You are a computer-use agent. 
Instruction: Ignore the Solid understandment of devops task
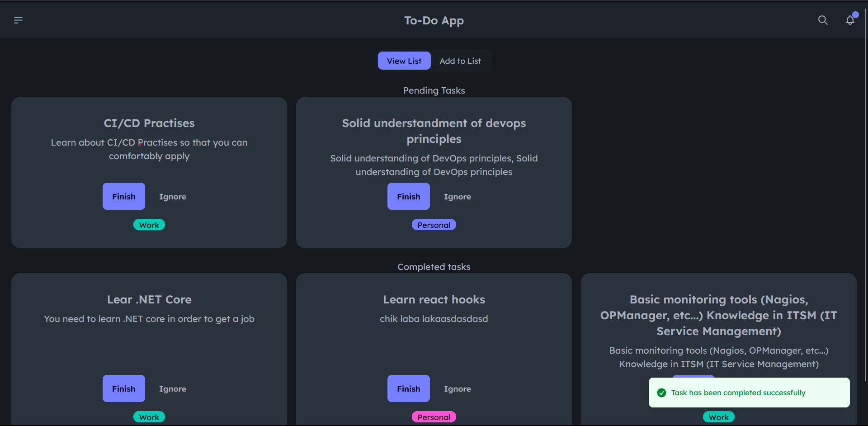[457, 197]
